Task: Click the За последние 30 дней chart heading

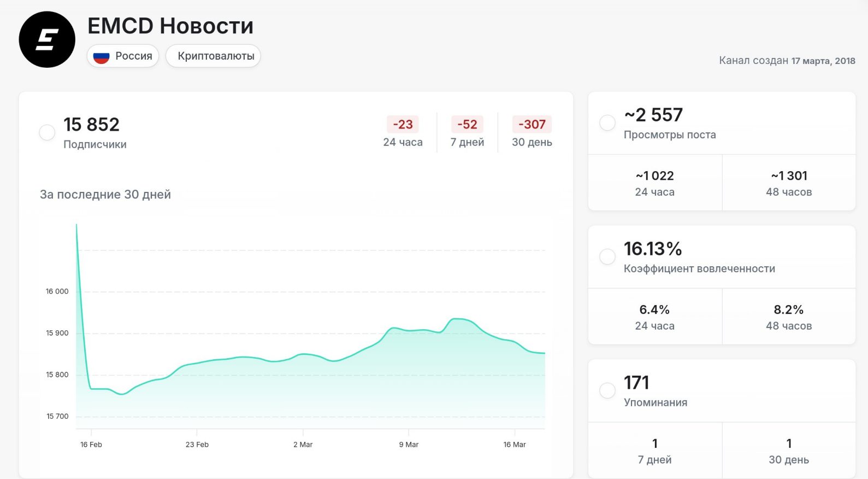Action: coord(105,195)
